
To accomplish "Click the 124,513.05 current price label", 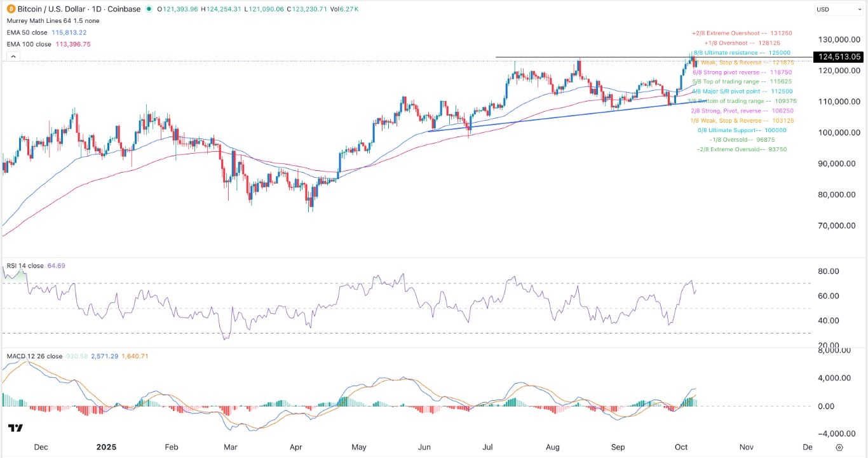I will [840, 57].
